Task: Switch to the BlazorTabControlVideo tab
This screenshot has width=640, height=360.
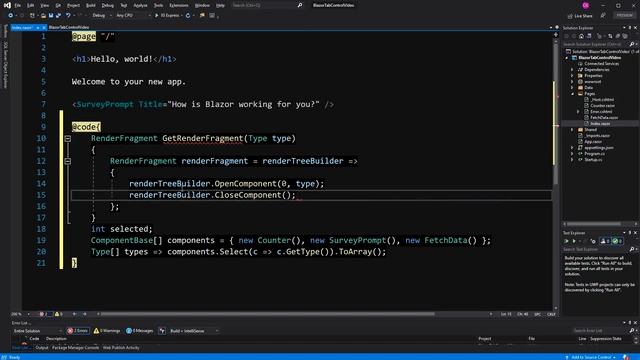Action: point(69,27)
